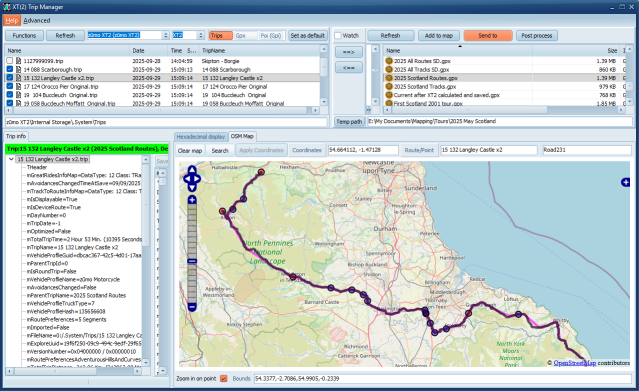
Task: Click the Temp path button
Action: click(349, 121)
